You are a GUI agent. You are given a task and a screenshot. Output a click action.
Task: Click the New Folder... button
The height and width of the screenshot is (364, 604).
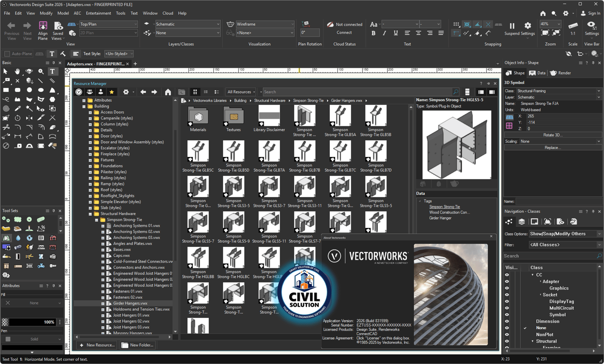click(137, 345)
